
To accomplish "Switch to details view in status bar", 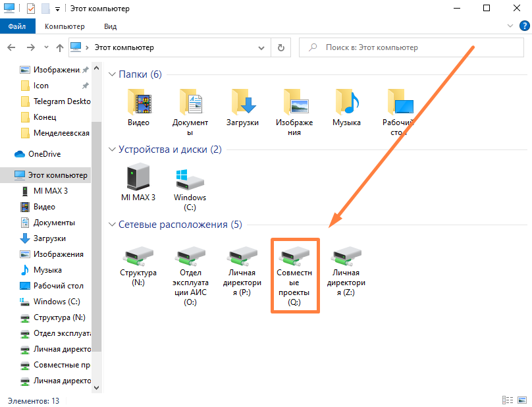I will 508,400.
